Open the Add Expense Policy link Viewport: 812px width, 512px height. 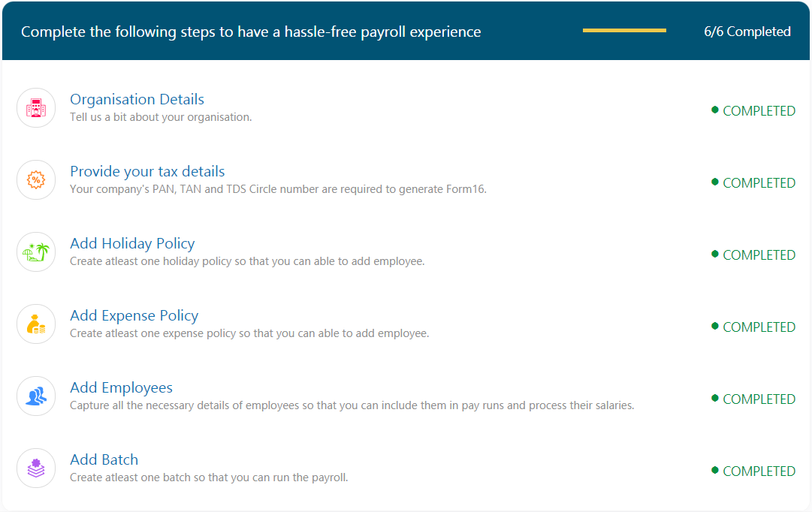coord(134,315)
